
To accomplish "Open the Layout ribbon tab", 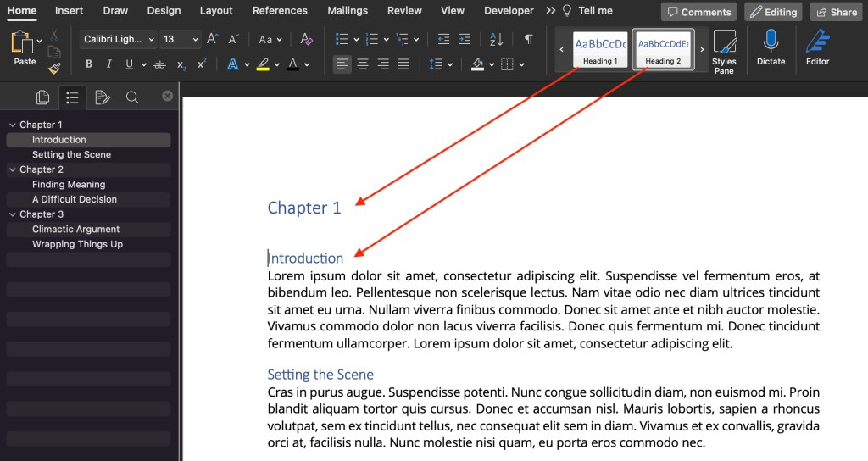I will tap(216, 11).
